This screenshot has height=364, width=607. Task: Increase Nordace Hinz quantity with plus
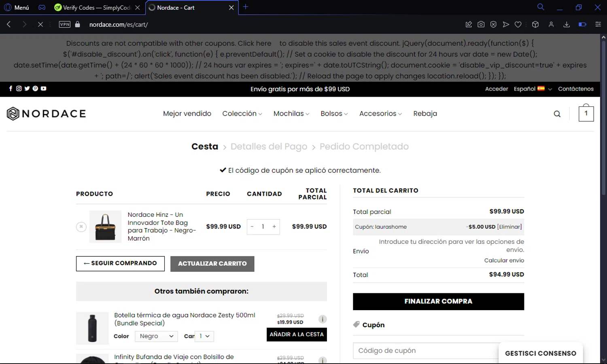click(274, 226)
